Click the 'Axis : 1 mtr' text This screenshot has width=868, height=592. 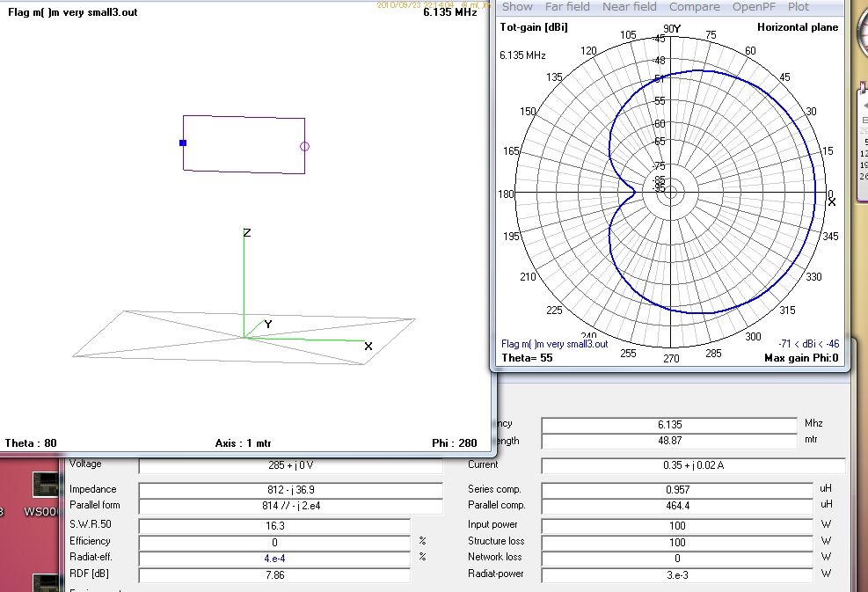pos(243,443)
